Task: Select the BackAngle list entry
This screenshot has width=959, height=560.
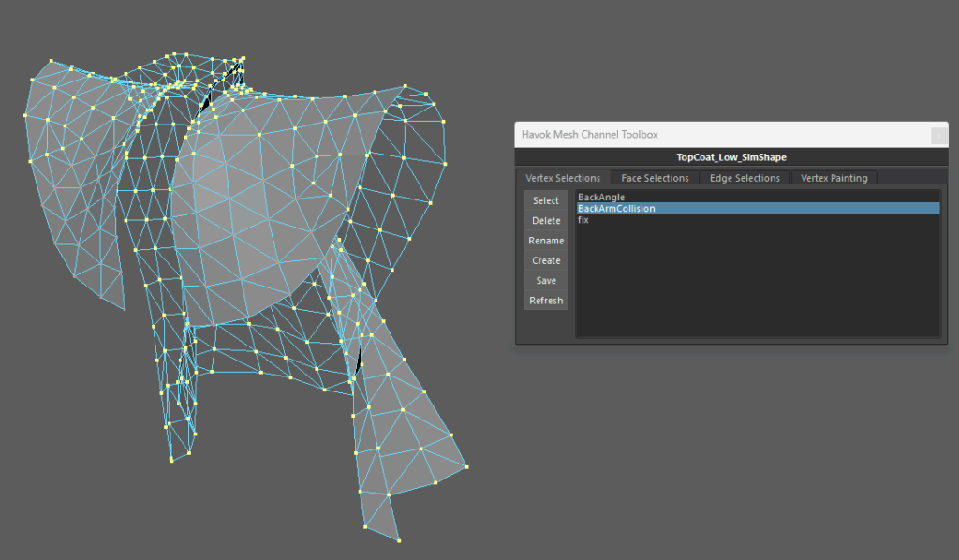Action: [601, 198]
